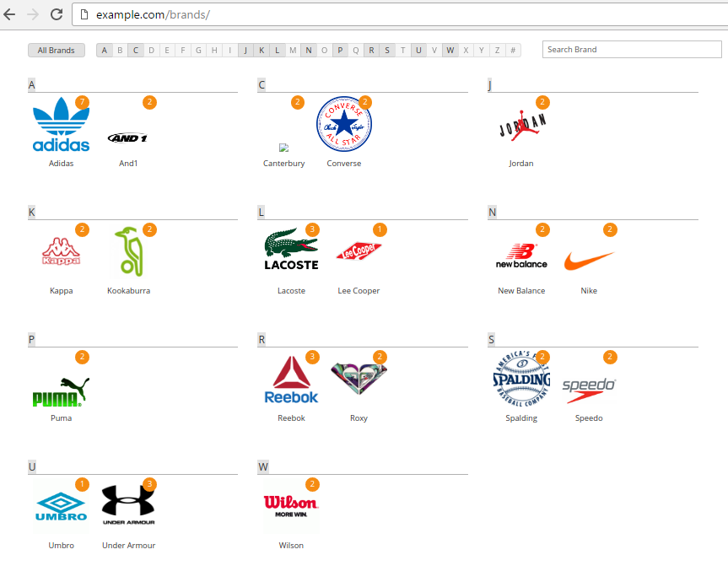Click the Speedo logo

tap(589, 391)
